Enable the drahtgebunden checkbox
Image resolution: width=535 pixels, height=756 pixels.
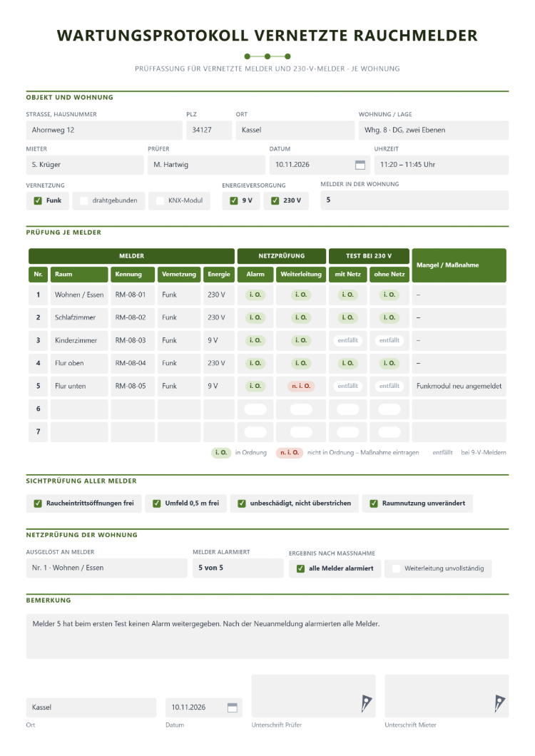pos(84,200)
